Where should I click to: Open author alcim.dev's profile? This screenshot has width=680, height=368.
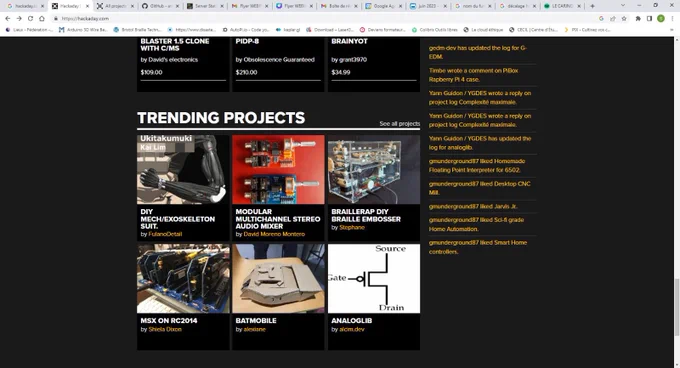tap(352, 329)
